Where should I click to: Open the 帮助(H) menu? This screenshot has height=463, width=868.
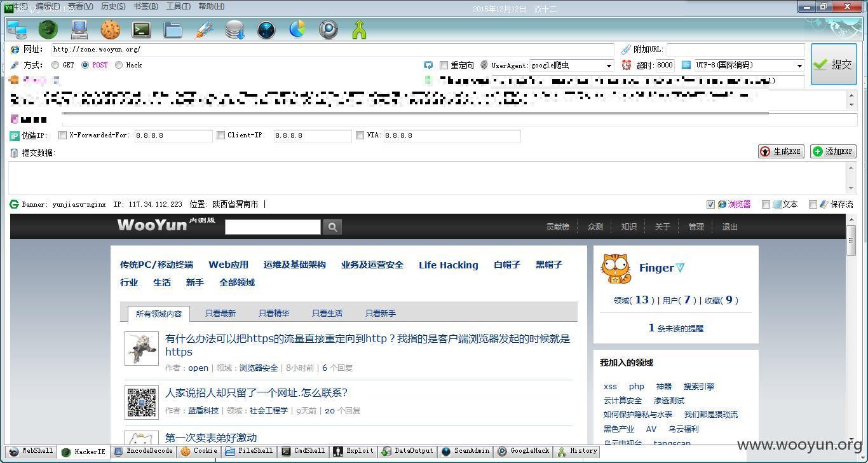click(211, 6)
